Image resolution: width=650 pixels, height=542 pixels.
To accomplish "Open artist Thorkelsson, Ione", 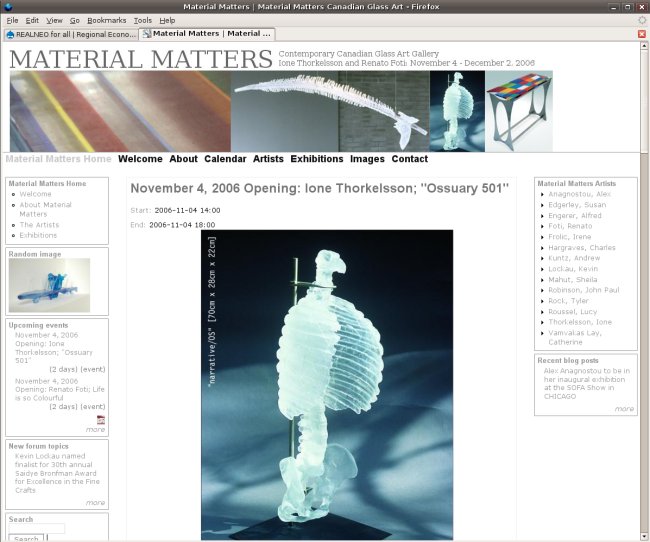I will [580, 322].
